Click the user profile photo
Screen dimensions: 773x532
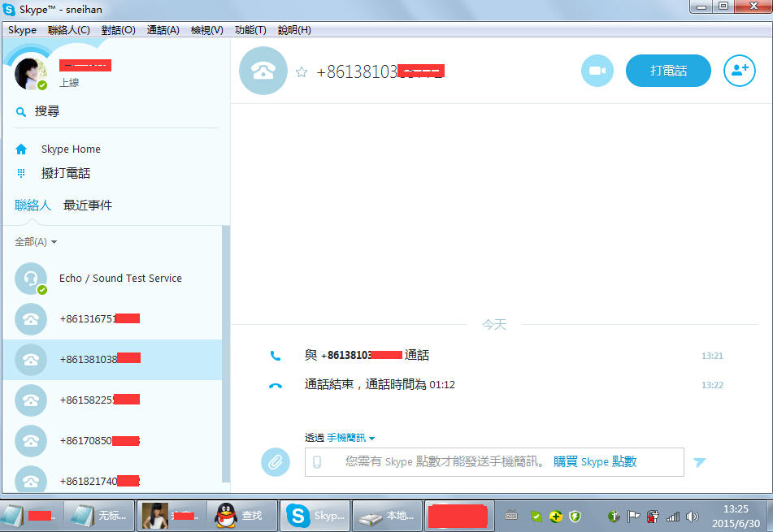pyautogui.click(x=30, y=73)
